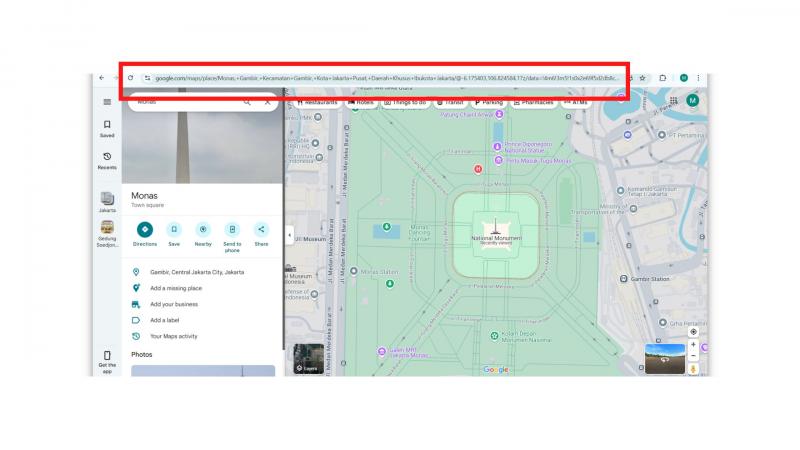The height and width of the screenshot is (450, 800).
Task: Select Pintu Masuk Tugu Monas marker
Action: [498, 160]
